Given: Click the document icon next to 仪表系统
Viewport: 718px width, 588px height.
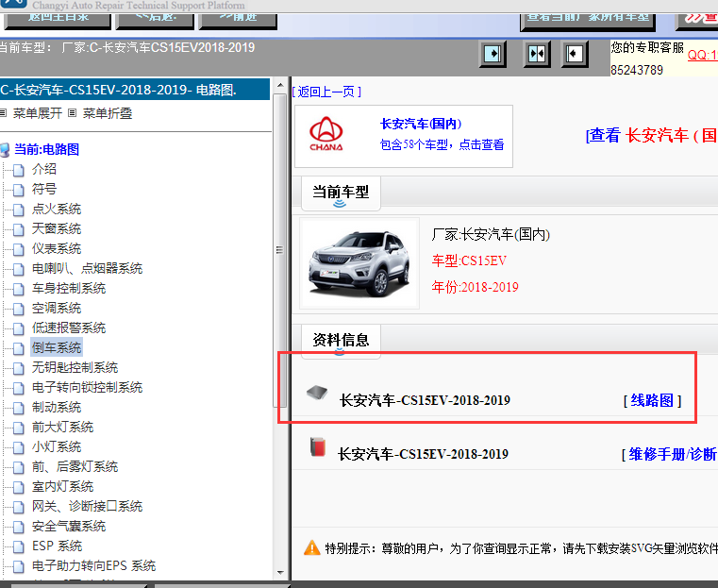Looking at the screenshot, I should 19,249.
